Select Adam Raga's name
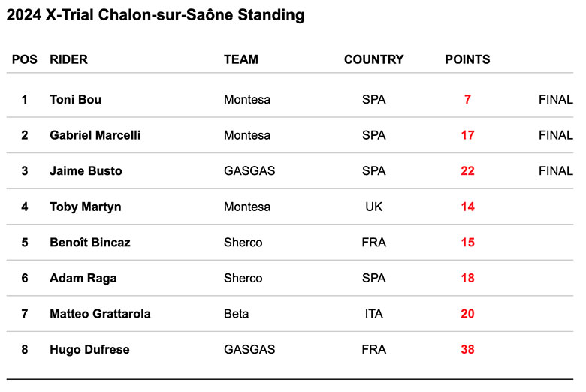Screen dimensions: 586x392 coord(83,278)
